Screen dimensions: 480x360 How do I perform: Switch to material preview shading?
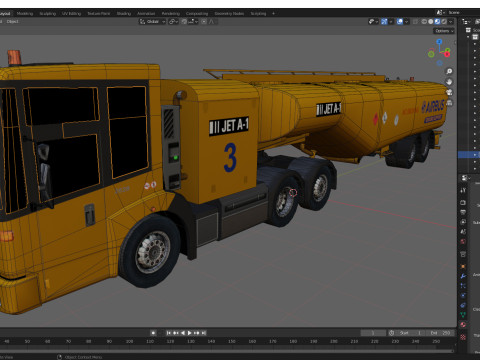pos(437,21)
